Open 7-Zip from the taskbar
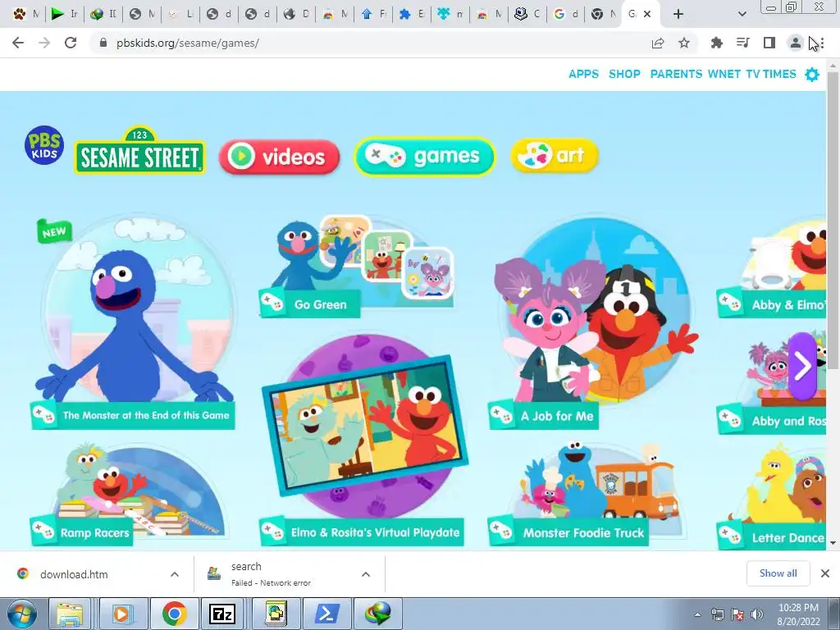840x630 pixels. (221, 614)
